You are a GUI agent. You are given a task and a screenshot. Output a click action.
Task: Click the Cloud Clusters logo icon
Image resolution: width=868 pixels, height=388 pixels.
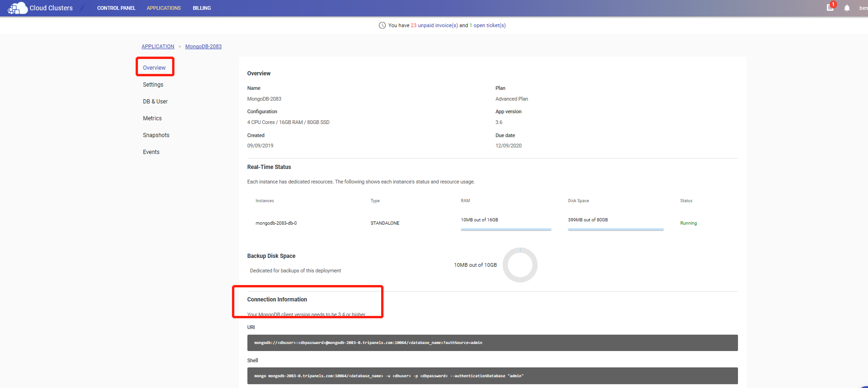pos(17,8)
